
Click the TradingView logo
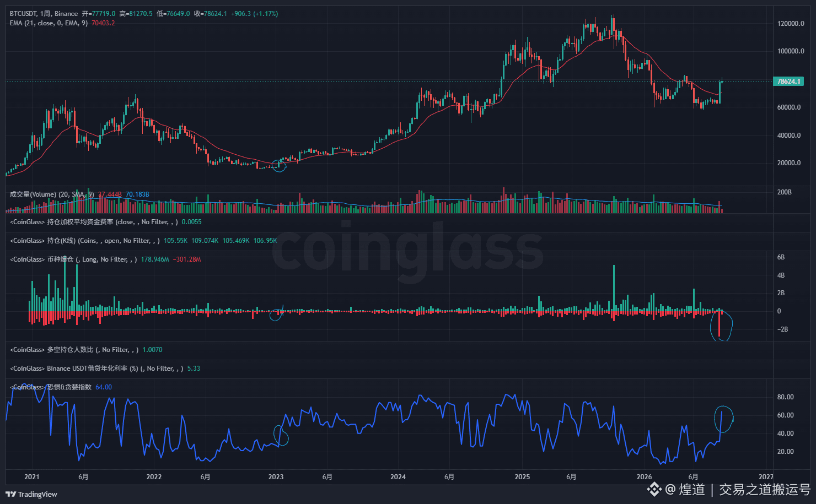coord(31,494)
